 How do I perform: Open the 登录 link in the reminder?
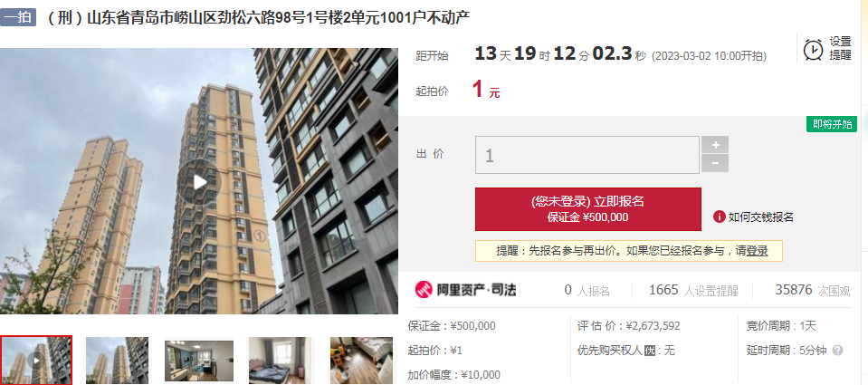click(757, 251)
